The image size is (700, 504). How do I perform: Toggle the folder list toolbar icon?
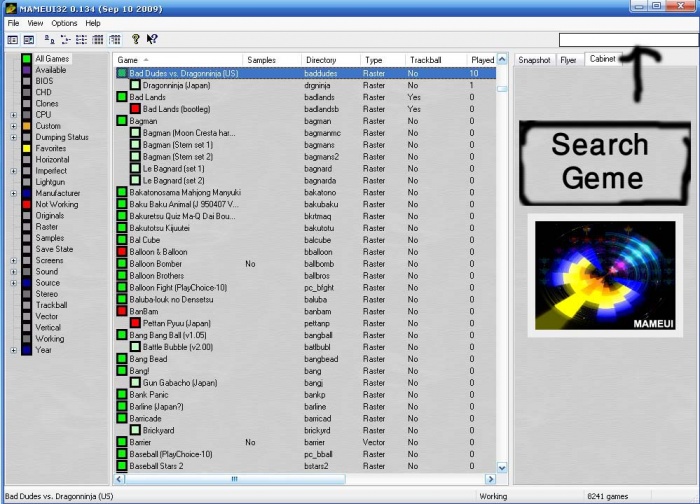12,40
